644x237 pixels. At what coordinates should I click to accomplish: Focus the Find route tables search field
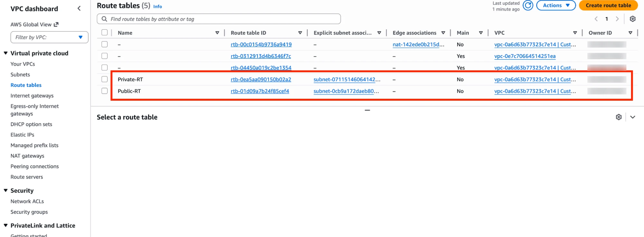click(218, 19)
